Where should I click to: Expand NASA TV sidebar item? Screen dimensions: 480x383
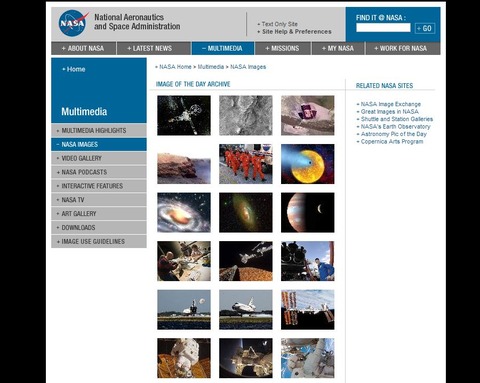click(x=99, y=200)
